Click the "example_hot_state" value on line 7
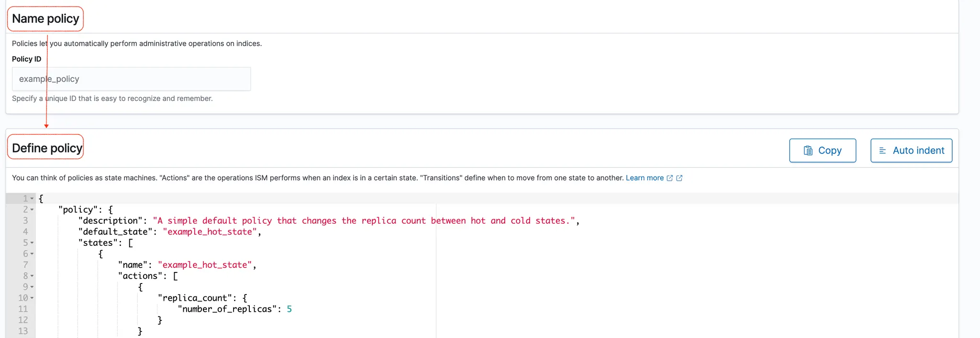The width and height of the screenshot is (980, 338). pyautogui.click(x=205, y=265)
